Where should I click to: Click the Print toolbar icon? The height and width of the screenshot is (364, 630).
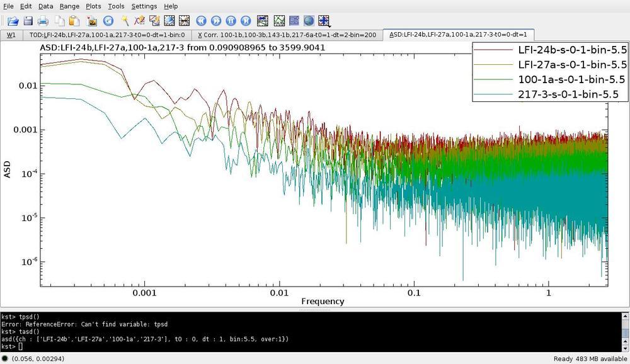coord(43,21)
